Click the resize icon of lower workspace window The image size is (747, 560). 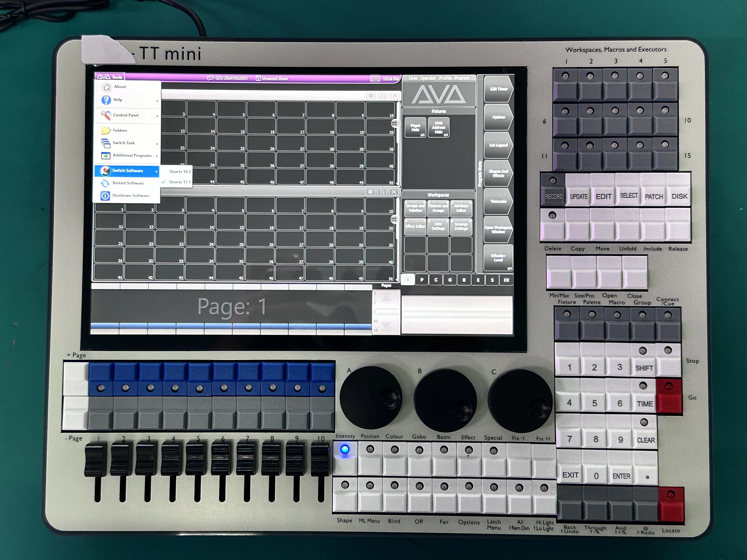pyautogui.click(x=382, y=192)
